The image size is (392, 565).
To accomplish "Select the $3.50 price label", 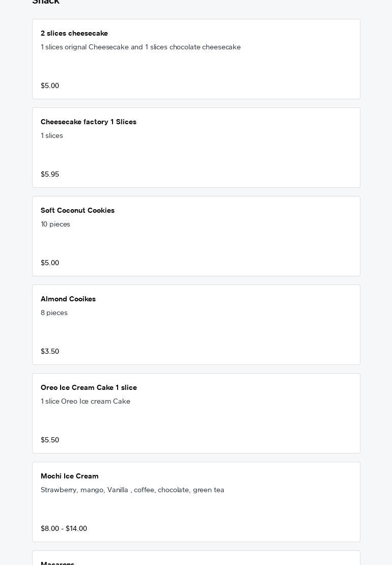I will pos(50,352).
